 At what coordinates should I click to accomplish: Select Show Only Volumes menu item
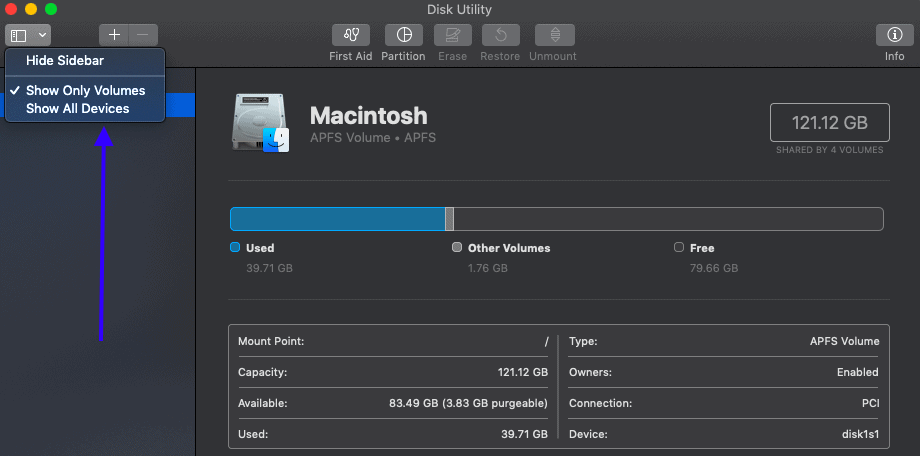(x=85, y=90)
